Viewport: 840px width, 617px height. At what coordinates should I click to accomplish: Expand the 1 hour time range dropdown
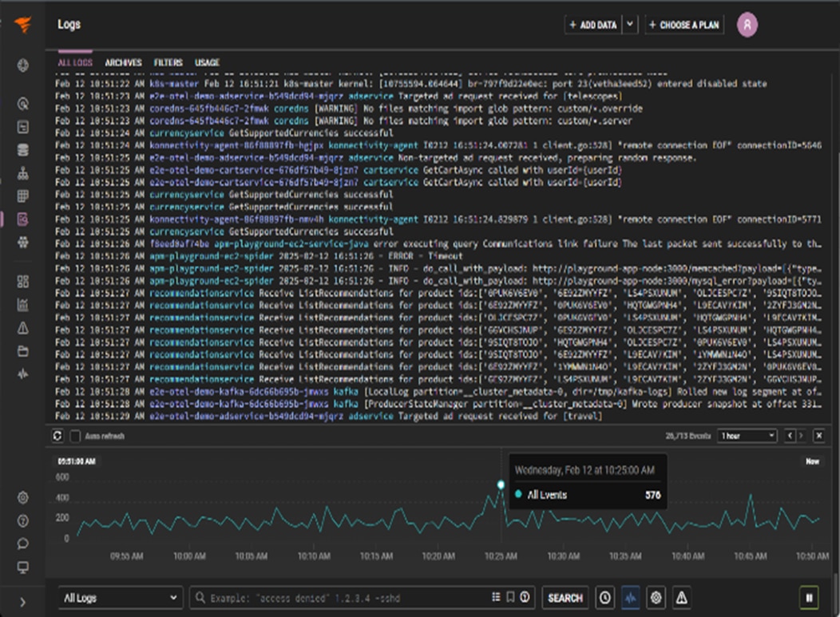[747, 436]
